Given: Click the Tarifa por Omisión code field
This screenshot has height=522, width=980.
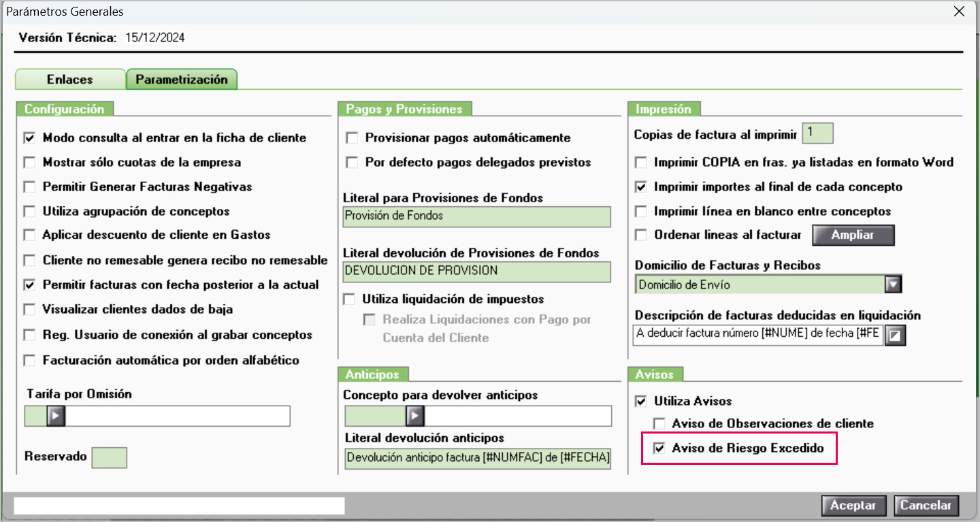Looking at the screenshot, I should pos(35,416).
